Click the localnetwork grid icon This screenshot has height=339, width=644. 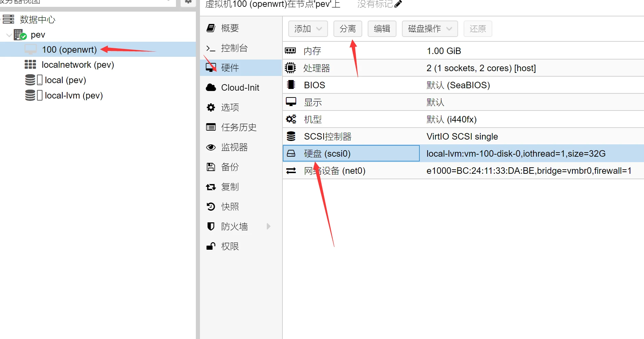(30, 64)
